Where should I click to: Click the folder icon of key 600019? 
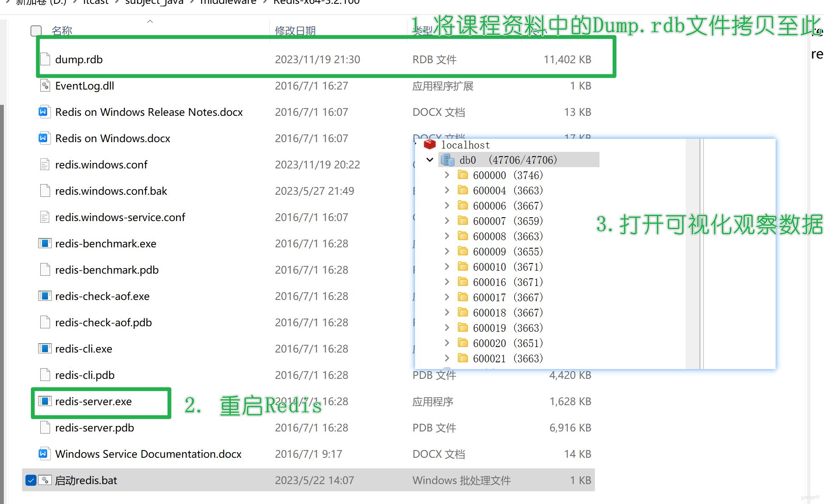click(463, 328)
